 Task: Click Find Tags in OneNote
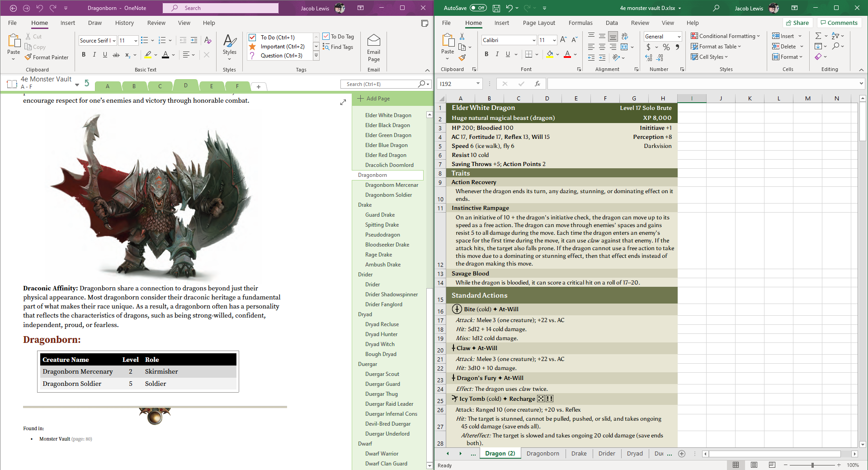(338, 47)
